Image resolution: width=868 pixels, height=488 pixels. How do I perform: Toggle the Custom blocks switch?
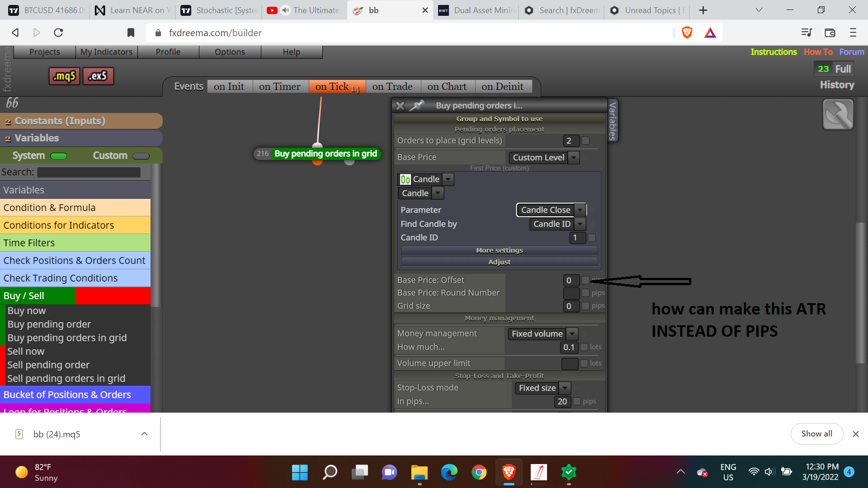[141, 156]
